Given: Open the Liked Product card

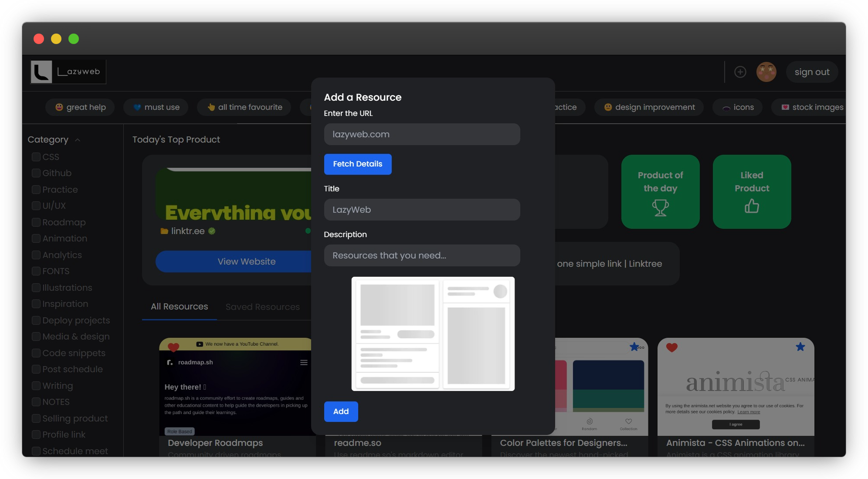Looking at the screenshot, I should [752, 192].
